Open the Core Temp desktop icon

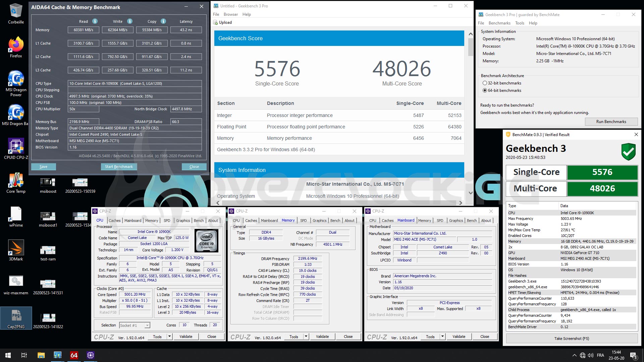point(16,183)
